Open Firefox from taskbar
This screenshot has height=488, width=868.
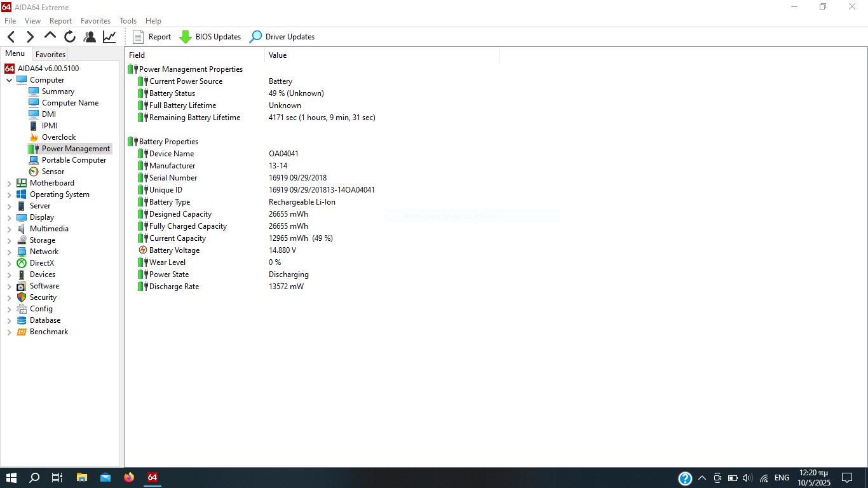(129, 478)
